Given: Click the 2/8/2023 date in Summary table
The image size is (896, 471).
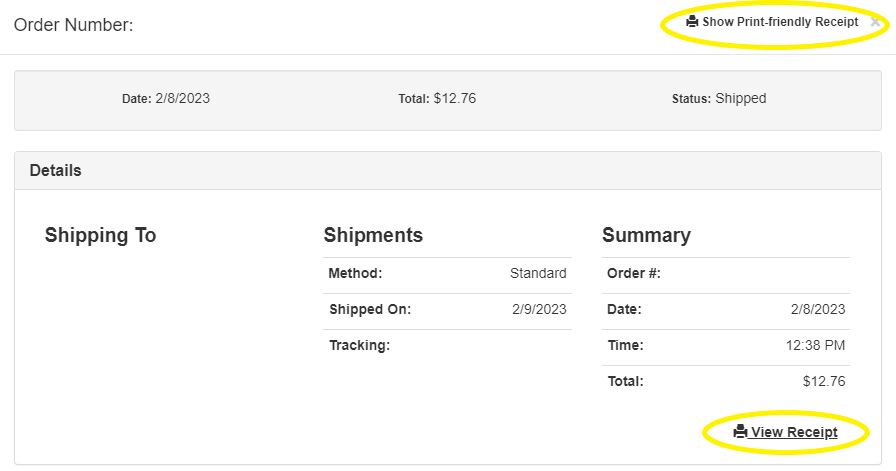Looking at the screenshot, I should (818, 309).
